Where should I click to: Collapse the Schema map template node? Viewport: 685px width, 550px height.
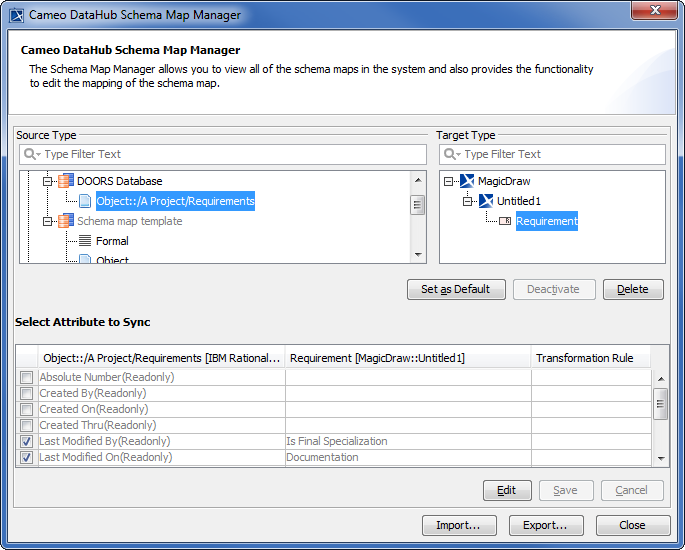point(47,221)
